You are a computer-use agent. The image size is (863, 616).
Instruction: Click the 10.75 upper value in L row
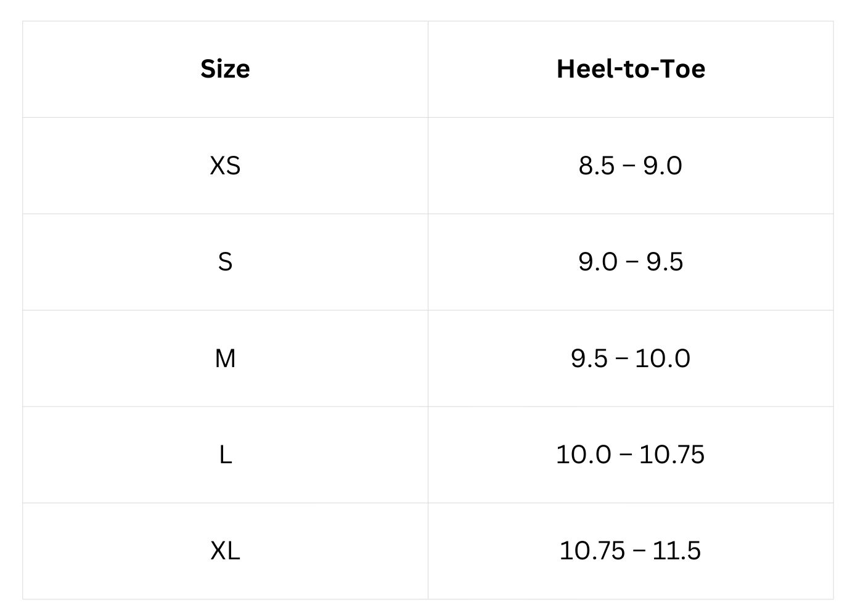tap(672, 455)
